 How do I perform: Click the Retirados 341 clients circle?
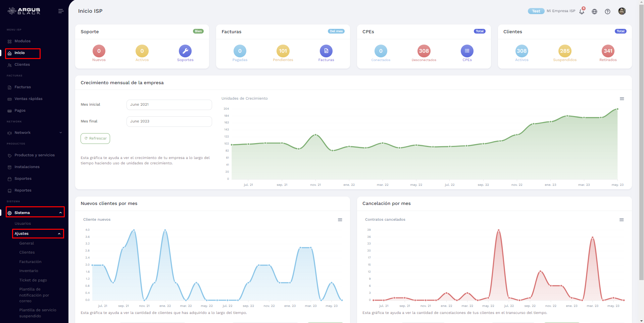[608, 51]
